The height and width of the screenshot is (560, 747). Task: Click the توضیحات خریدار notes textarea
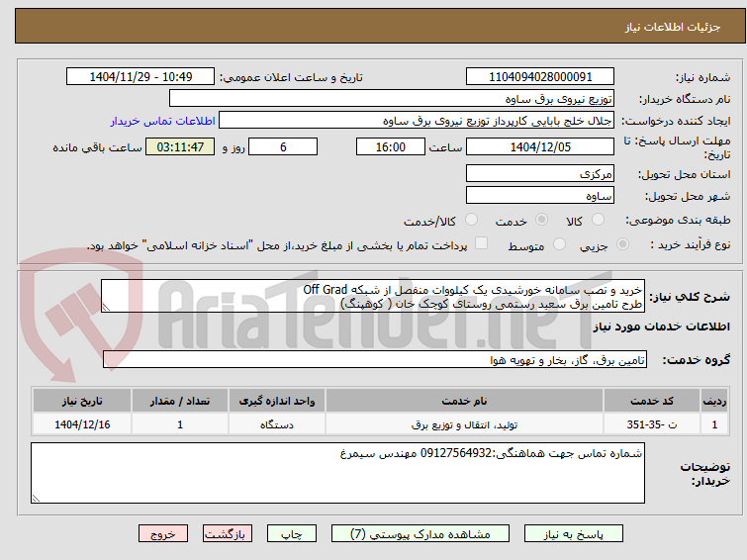pos(337,473)
